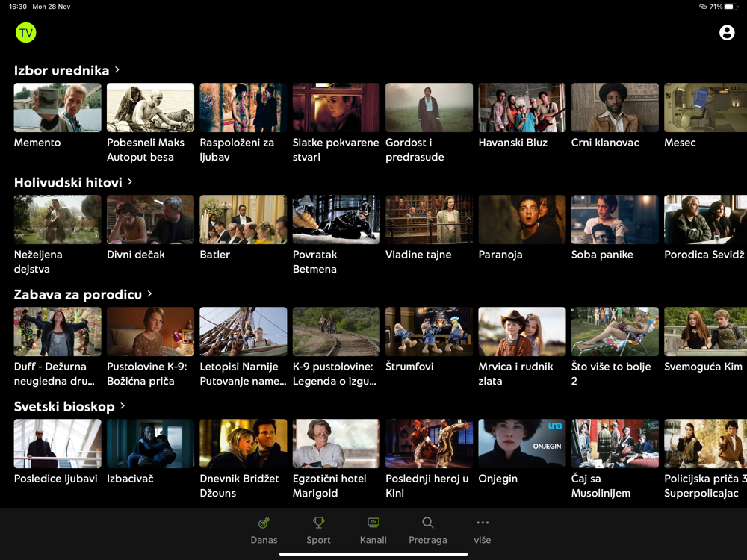Open the Danas tab label
The height and width of the screenshot is (560, 747).
pyautogui.click(x=264, y=540)
